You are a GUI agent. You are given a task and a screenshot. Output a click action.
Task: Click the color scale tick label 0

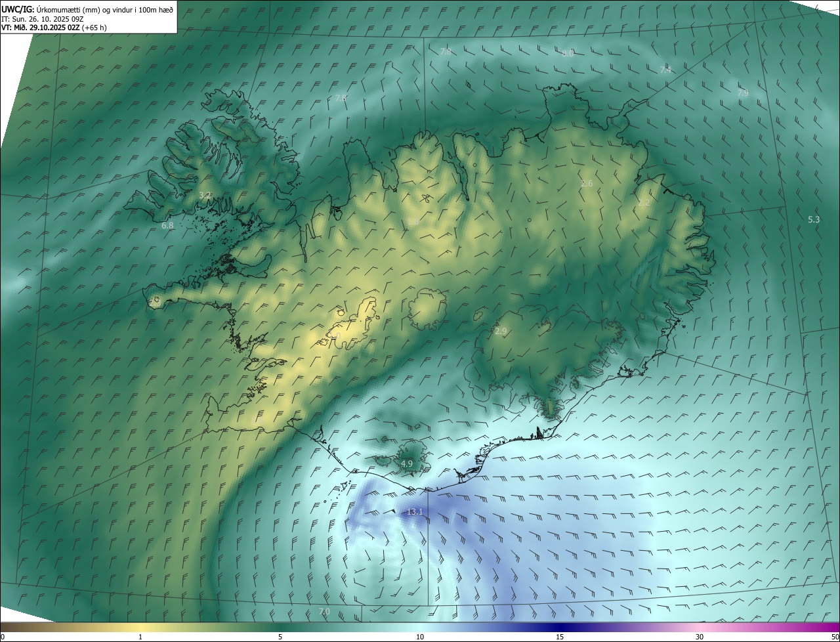click(x=3, y=637)
